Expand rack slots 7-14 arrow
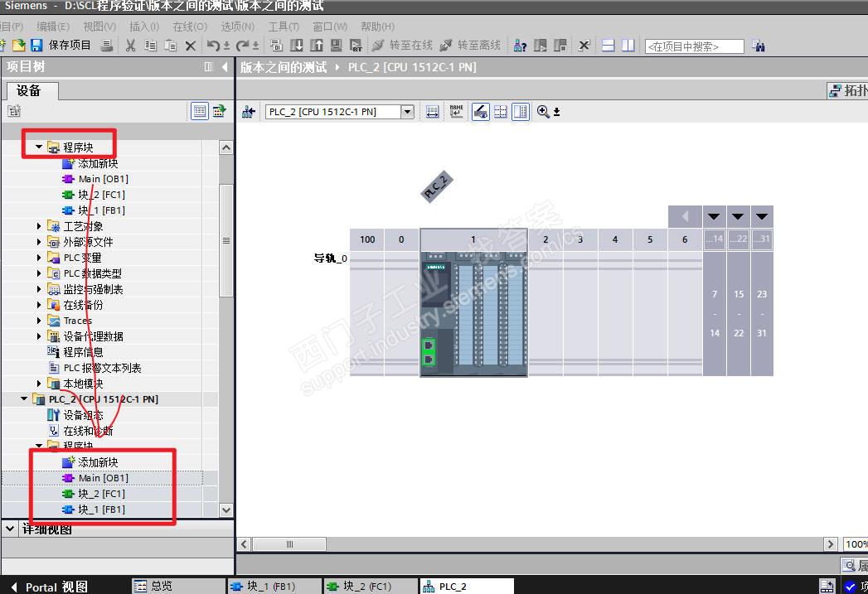The width and height of the screenshot is (868, 594). click(714, 216)
